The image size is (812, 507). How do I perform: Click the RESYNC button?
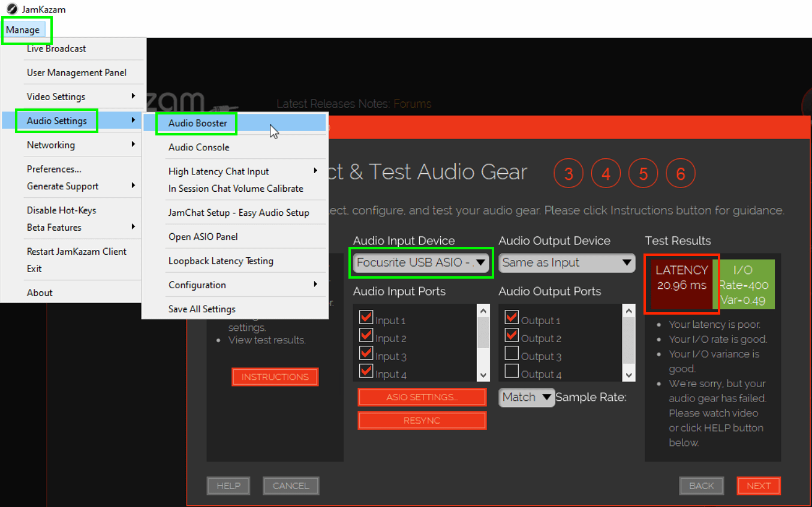[x=422, y=420]
